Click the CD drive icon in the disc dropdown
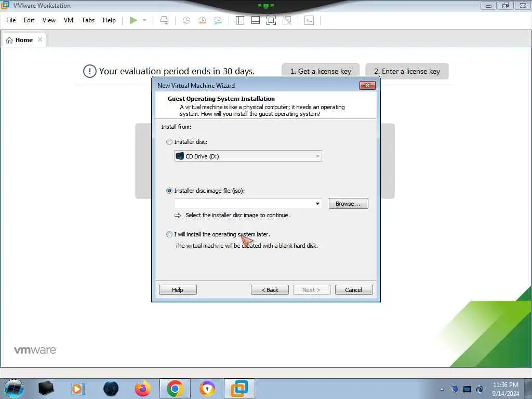The width and height of the screenshot is (532, 399). [180, 156]
